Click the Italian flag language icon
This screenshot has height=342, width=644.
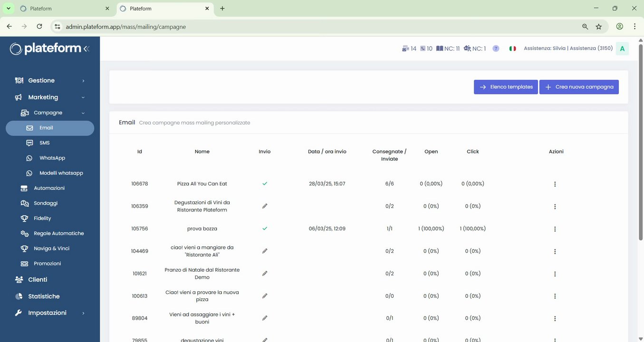click(512, 48)
